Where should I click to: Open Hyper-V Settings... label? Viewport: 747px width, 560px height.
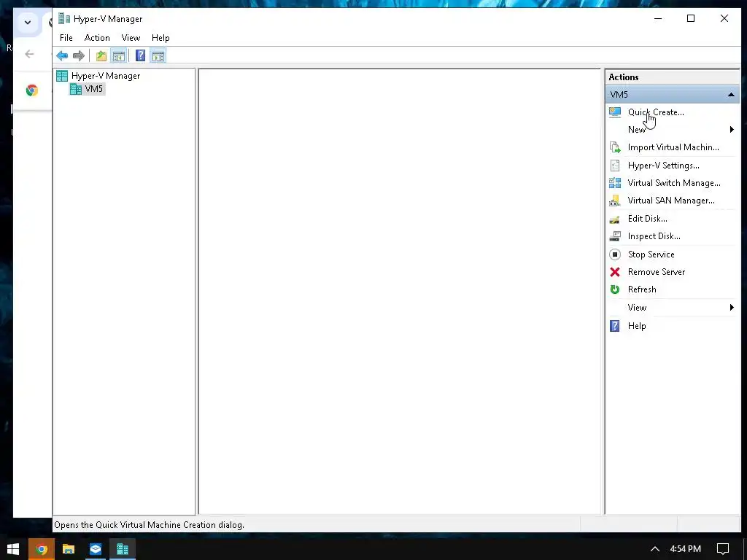[664, 166]
